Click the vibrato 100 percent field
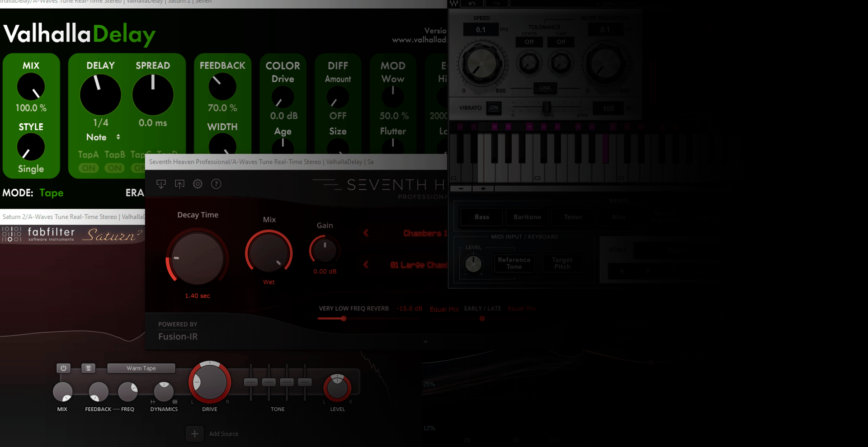Screen dimensions: 868x447 608,108
